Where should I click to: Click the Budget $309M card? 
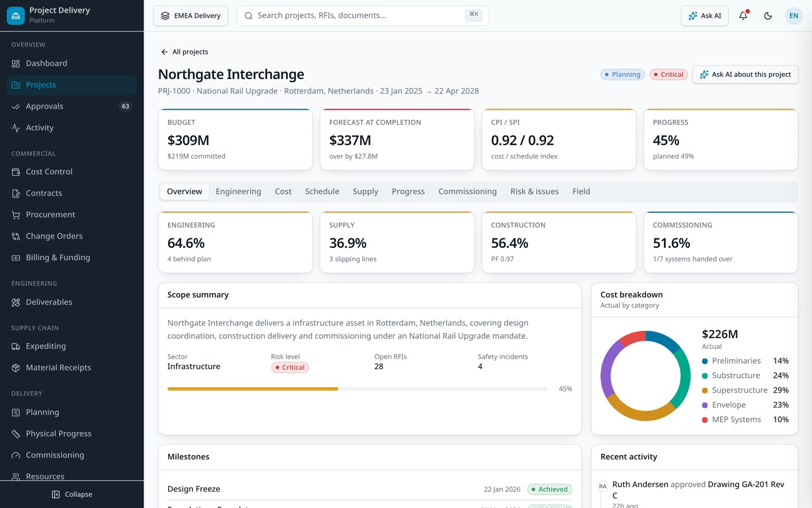click(235, 139)
